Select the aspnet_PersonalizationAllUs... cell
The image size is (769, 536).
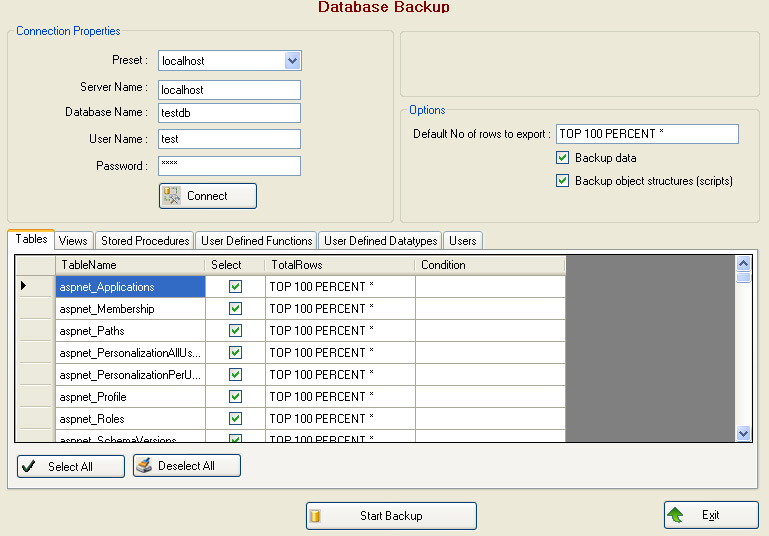pos(130,353)
